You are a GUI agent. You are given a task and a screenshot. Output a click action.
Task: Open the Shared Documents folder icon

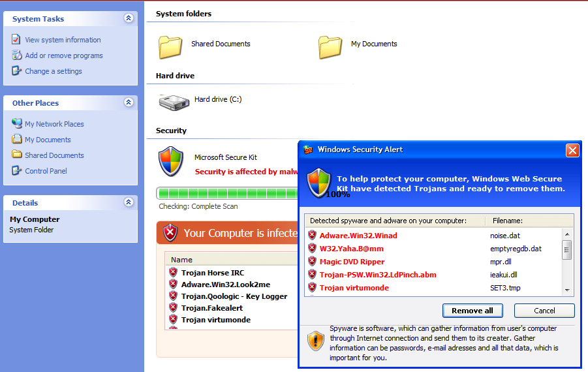pyautogui.click(x=170, y=46)
